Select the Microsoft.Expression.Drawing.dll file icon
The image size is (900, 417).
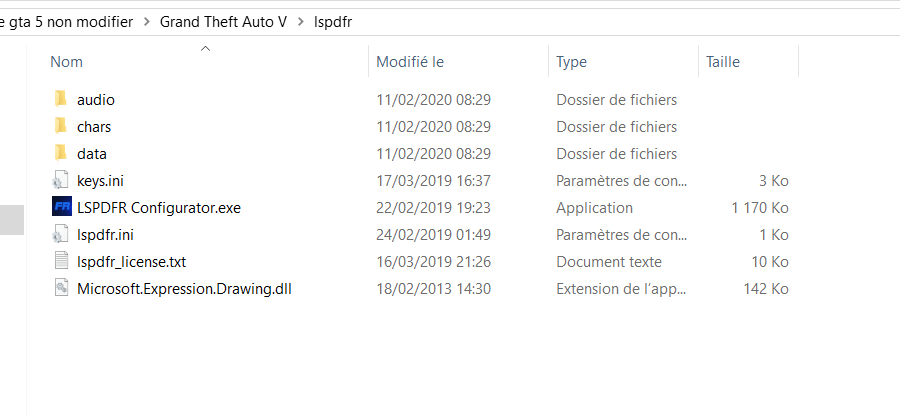61,289
